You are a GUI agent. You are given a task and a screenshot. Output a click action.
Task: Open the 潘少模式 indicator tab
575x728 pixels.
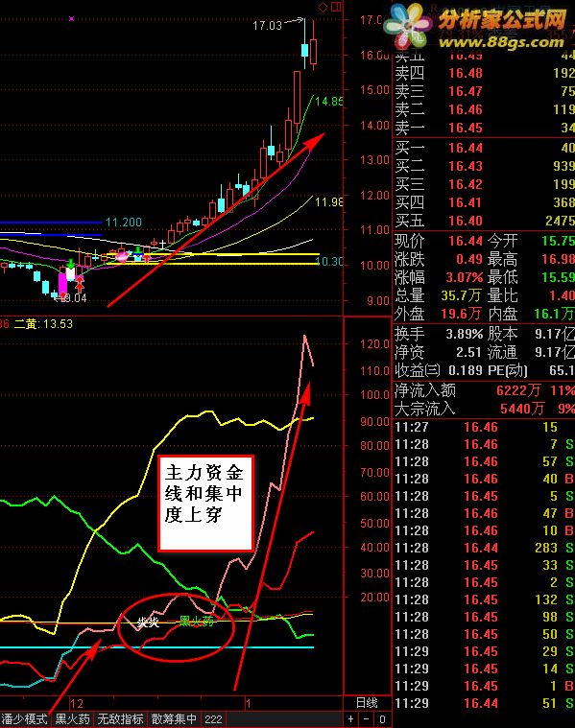pyautogui.click(x=24, y=719)
